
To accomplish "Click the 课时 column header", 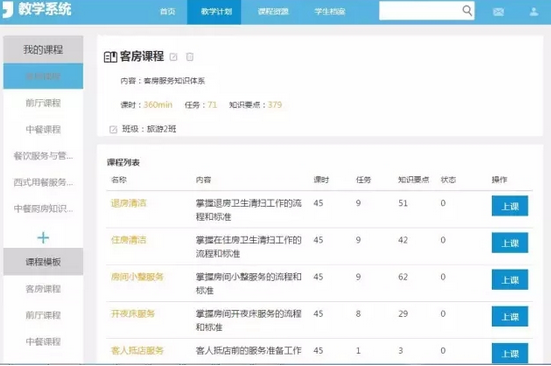I will (x=321, y=180).
